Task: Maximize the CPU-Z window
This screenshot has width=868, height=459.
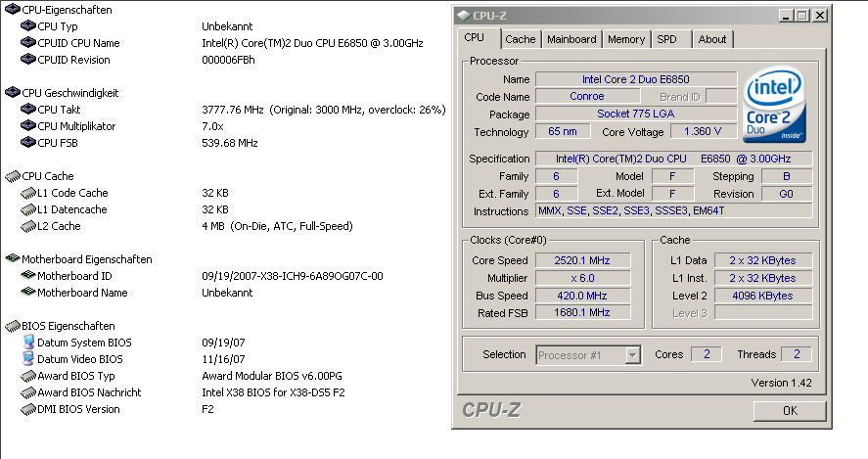Action: click(802, 16)
